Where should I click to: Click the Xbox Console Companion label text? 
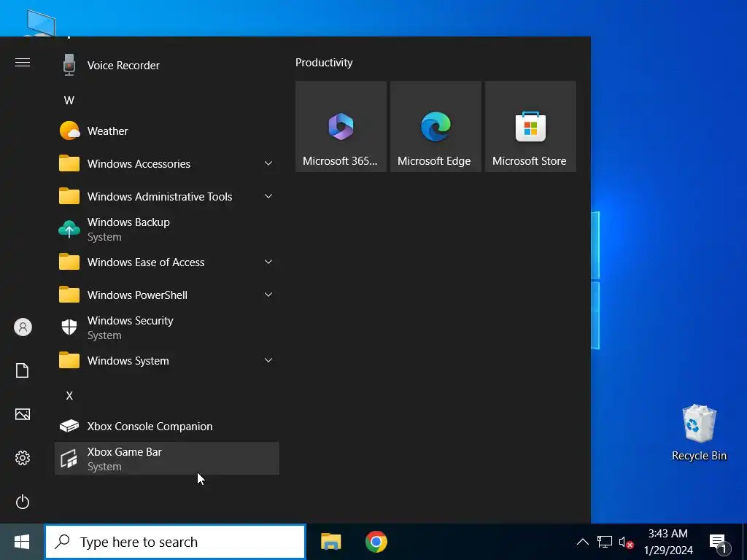(150, 426)
